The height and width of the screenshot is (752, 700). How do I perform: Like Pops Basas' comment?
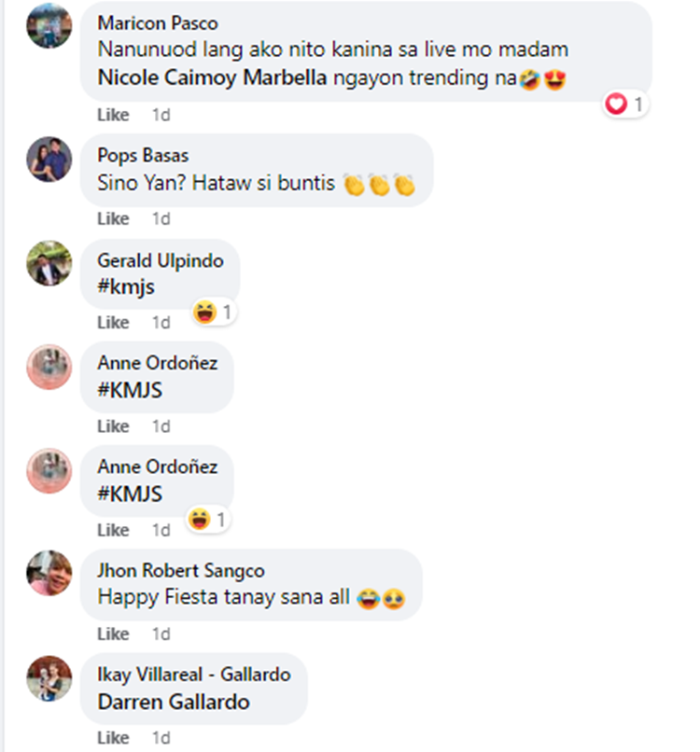[x=113, y=218]
